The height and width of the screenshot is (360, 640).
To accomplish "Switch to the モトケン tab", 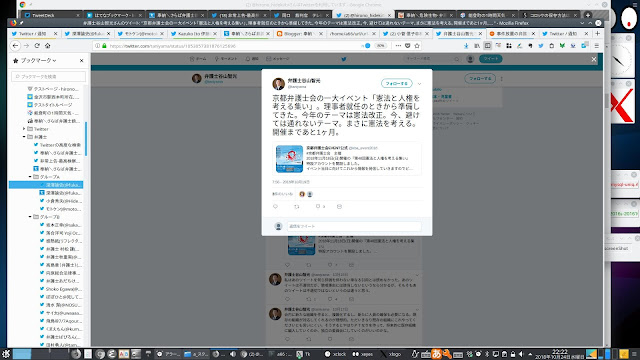I will click(141, 33).
